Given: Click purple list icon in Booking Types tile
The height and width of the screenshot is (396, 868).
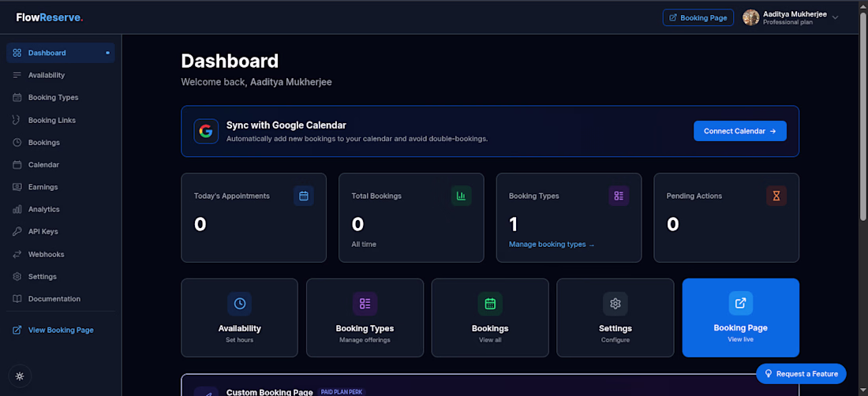Looking at the screenshot, I should pyautogui.click(x=365, y=304).
